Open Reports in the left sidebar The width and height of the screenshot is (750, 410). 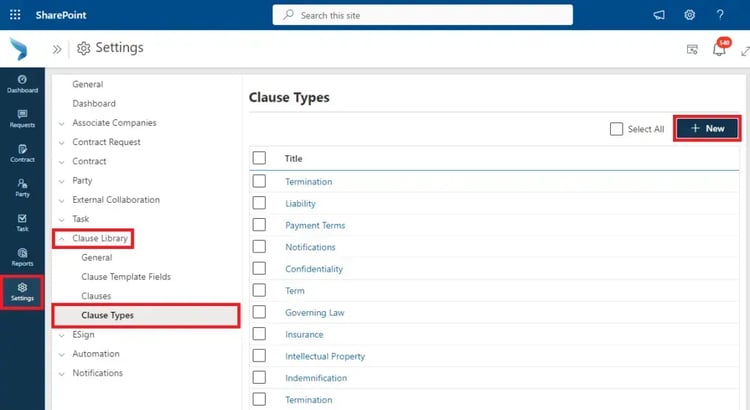coord(22,257)
